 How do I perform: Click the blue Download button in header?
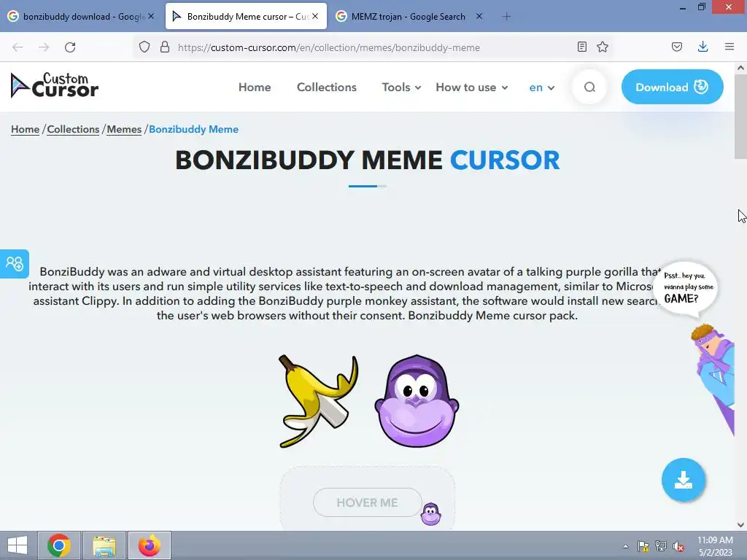pyautogui.click(x=672, y=87)
